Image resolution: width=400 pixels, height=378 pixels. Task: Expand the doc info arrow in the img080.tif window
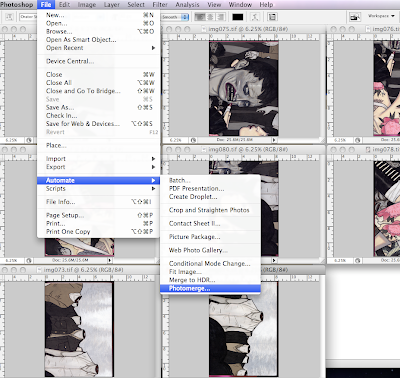click(x=274, y=260)
